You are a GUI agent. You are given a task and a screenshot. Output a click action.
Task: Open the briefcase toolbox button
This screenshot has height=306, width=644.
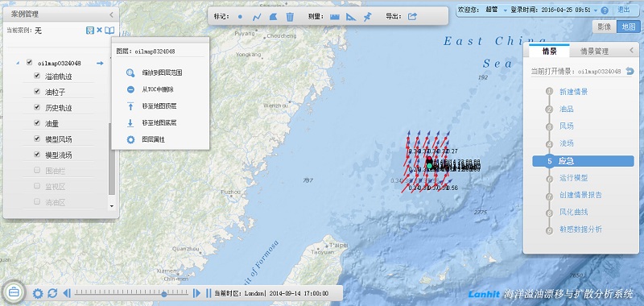tap(14, 292)
